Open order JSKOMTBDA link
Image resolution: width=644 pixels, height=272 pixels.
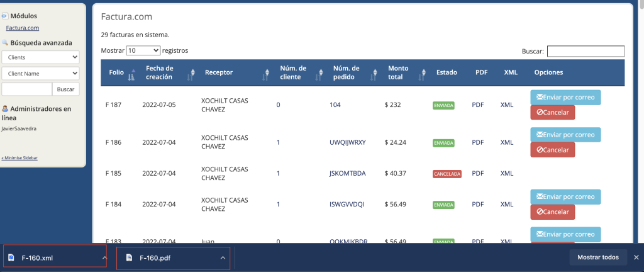tap(347, 173)
